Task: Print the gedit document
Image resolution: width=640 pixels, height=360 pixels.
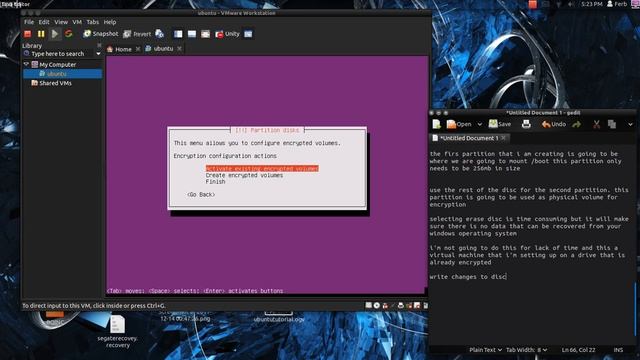Action: (526, 124)
